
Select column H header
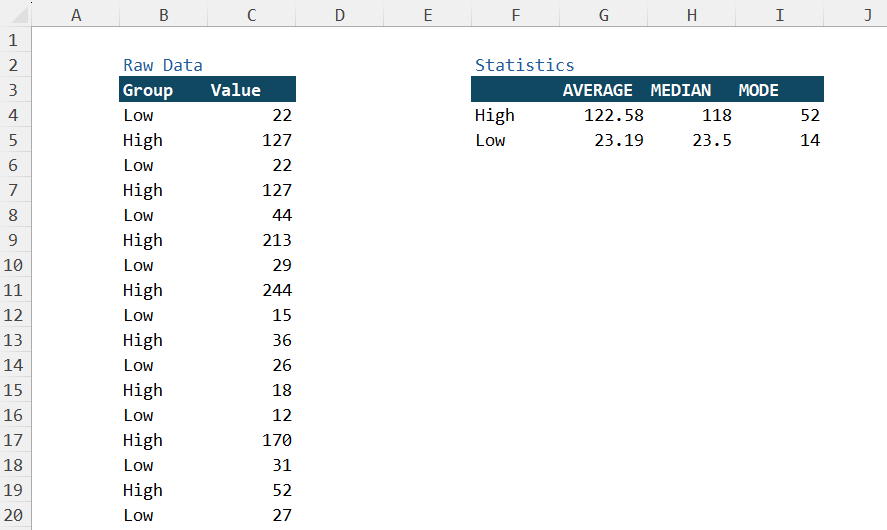[x=691, y=15]
